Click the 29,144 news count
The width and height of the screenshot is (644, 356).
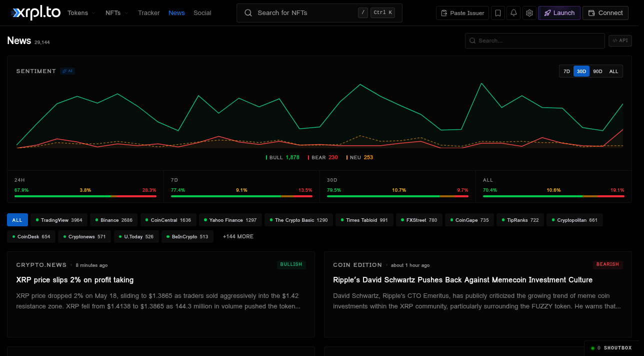pos(42,43)
